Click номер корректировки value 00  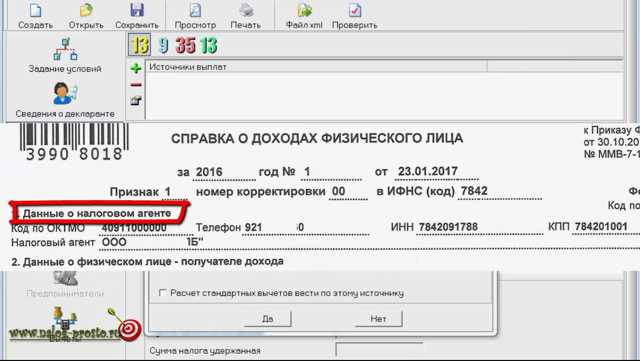(338, 192)
